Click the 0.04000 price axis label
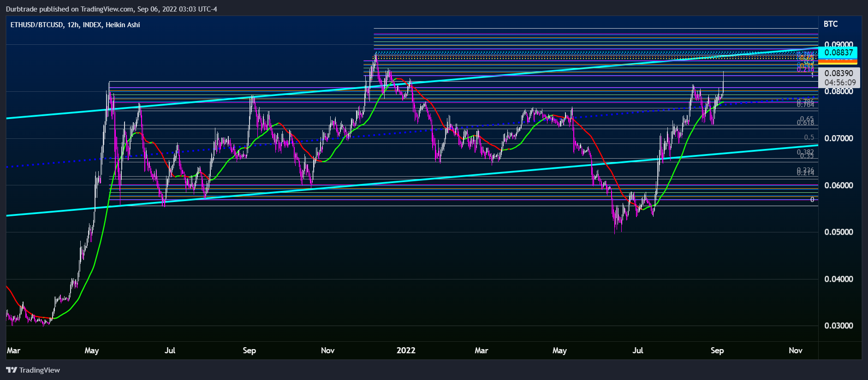The height and width of the screenshot is (380, 868). [x=838, y=279]
